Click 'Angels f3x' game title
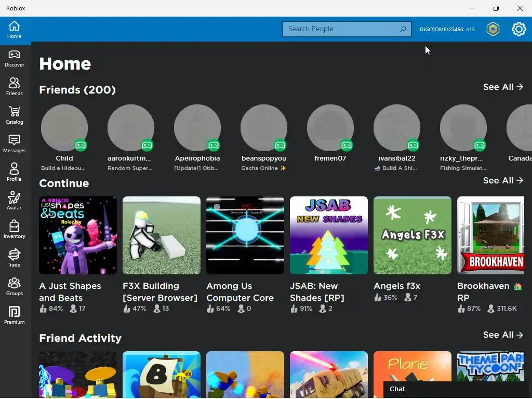This screenshot has width=532, height=399. pos(397,286)
